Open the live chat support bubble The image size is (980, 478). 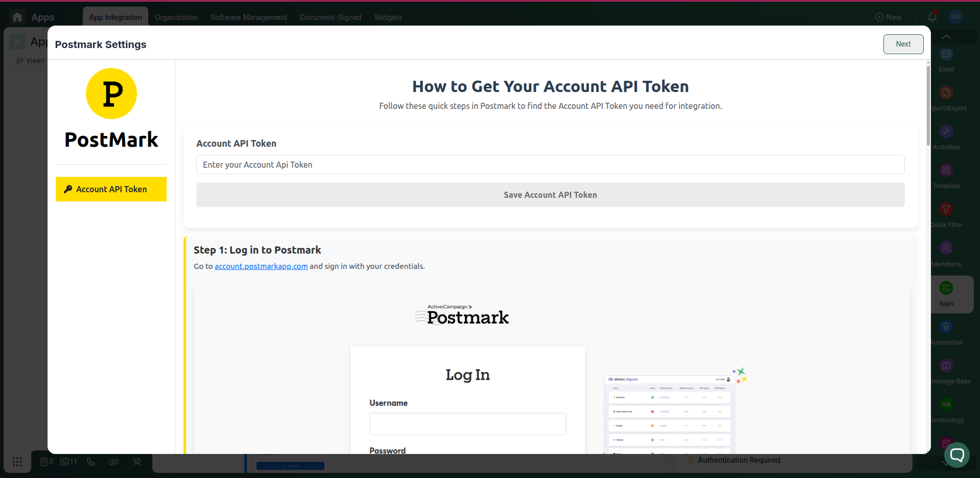click(956, 454)
